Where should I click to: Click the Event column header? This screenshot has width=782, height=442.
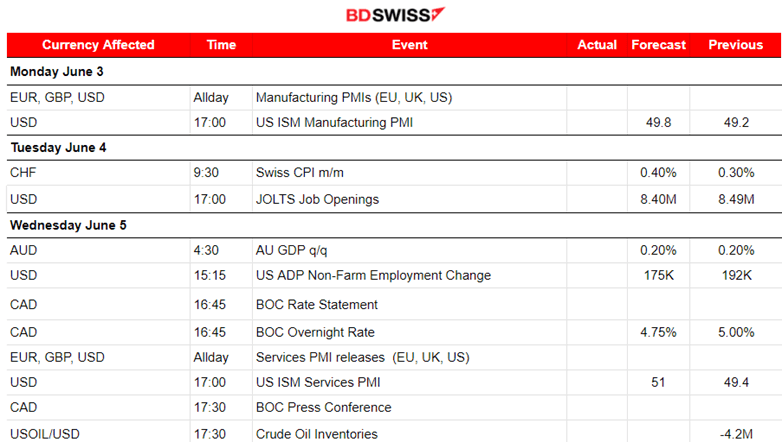pos(409,45)
